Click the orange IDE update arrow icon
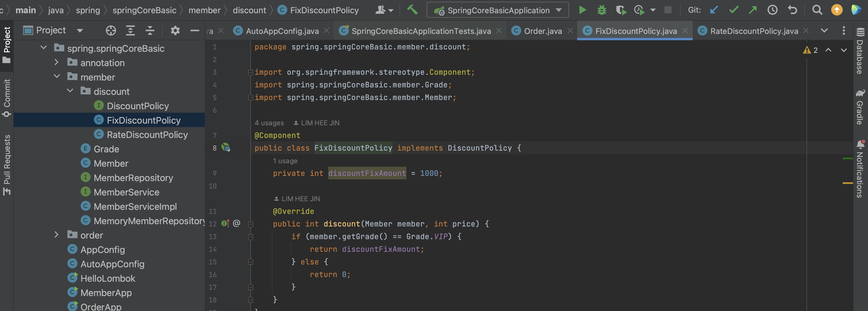The image size is (868, 311). [x=837, y=10]
